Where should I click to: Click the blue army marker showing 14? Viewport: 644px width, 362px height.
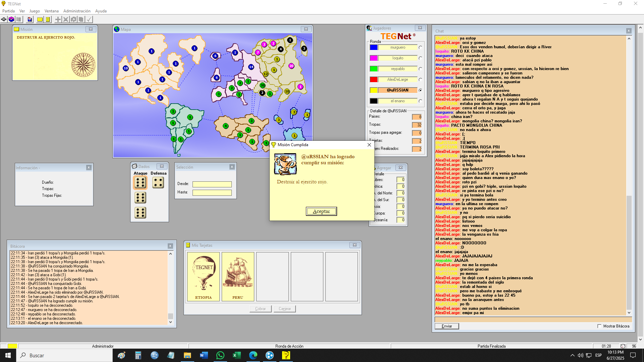pos(251,67)
